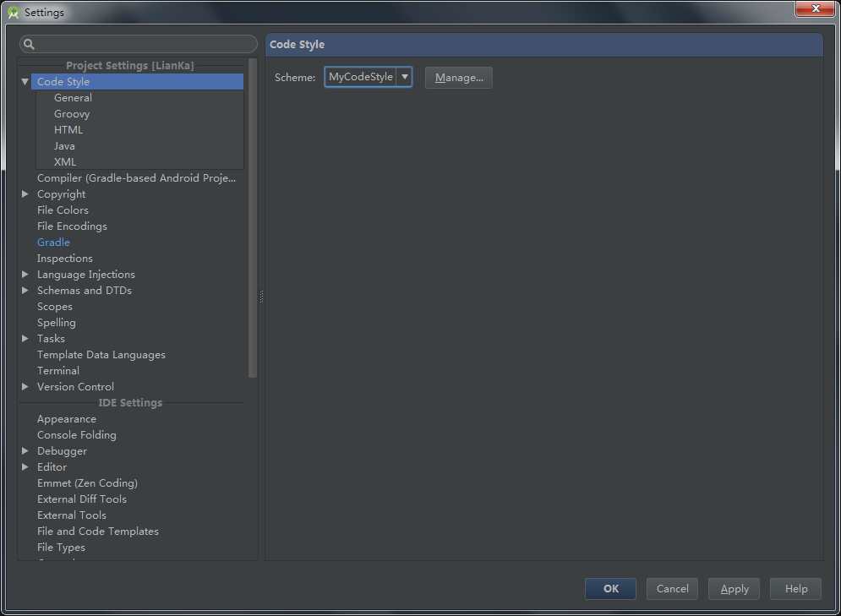Click the Apply button
This screenshot has width=841, height=616.
coord(734,589)
